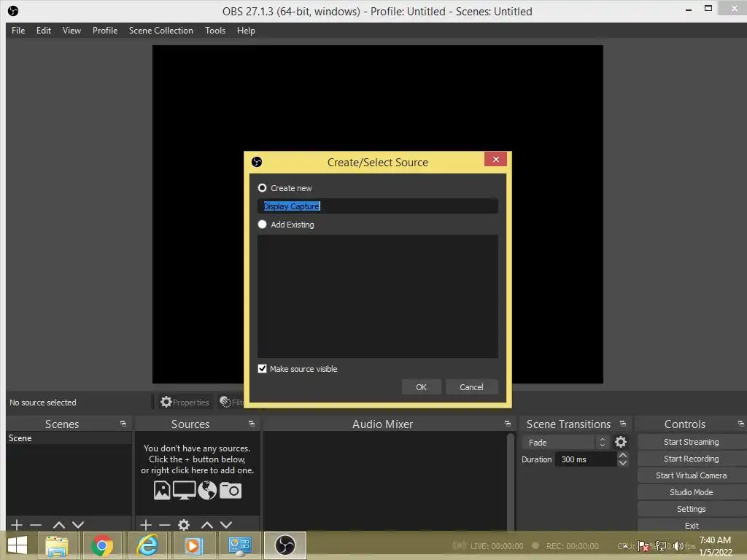Select the Add Existing radio button

click(x=262, y=225)
